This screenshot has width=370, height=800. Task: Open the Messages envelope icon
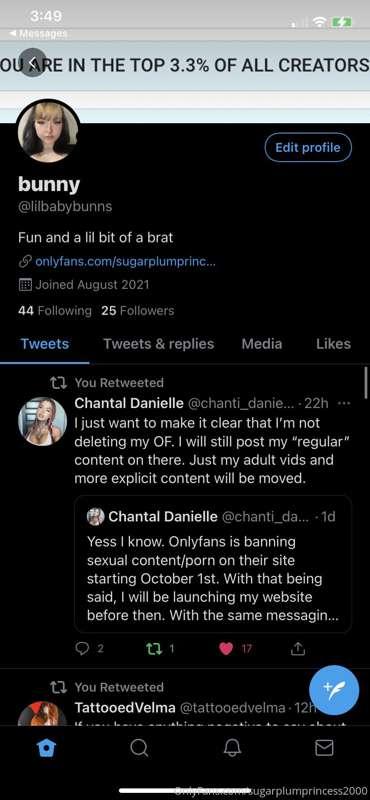click(324, 748)
